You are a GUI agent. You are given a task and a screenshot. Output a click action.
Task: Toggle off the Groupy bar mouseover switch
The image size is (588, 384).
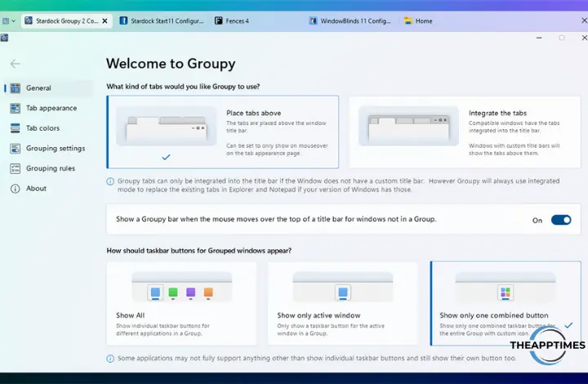561,220
